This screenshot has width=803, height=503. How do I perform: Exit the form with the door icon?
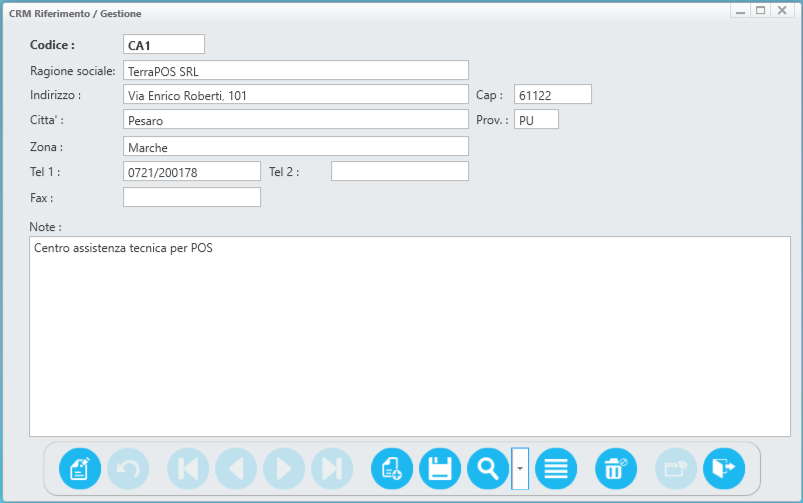tap(724, 468)
